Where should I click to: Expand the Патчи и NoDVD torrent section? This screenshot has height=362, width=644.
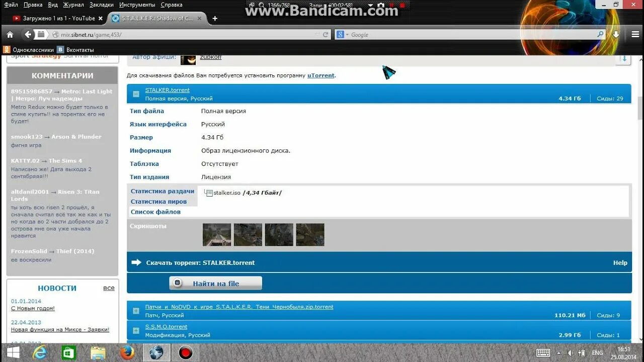(136, 311)
